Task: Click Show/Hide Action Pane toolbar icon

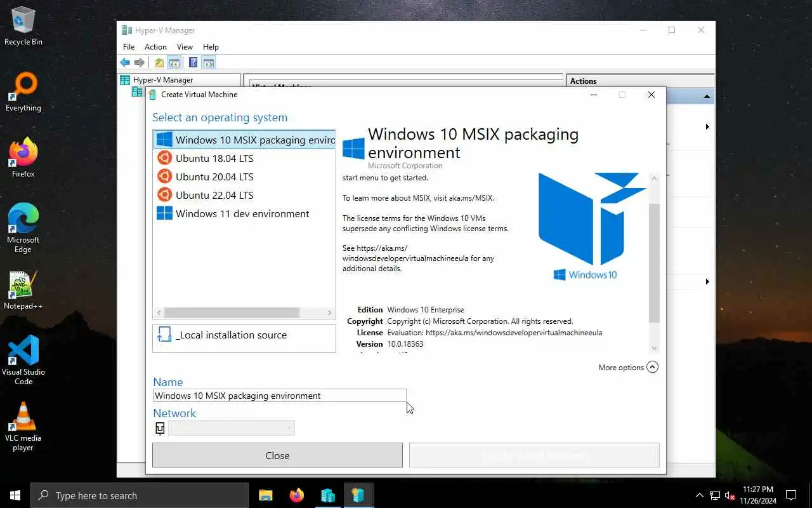Action: (208, 62)
